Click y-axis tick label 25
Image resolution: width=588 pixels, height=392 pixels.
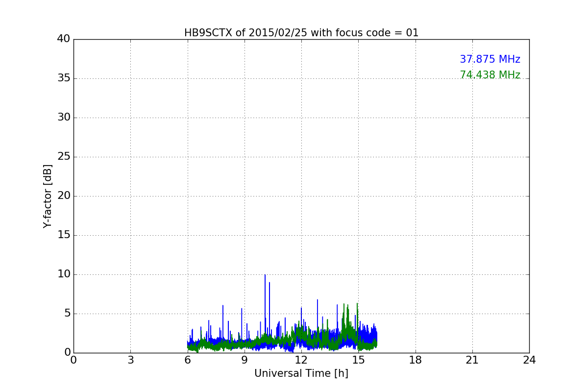coord(64,157)
